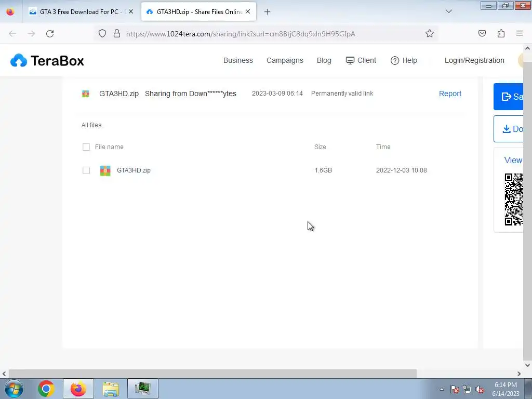This screenshot has height=399, width=532.
Task: Open the Business menu item
Action: pos(238,60)
